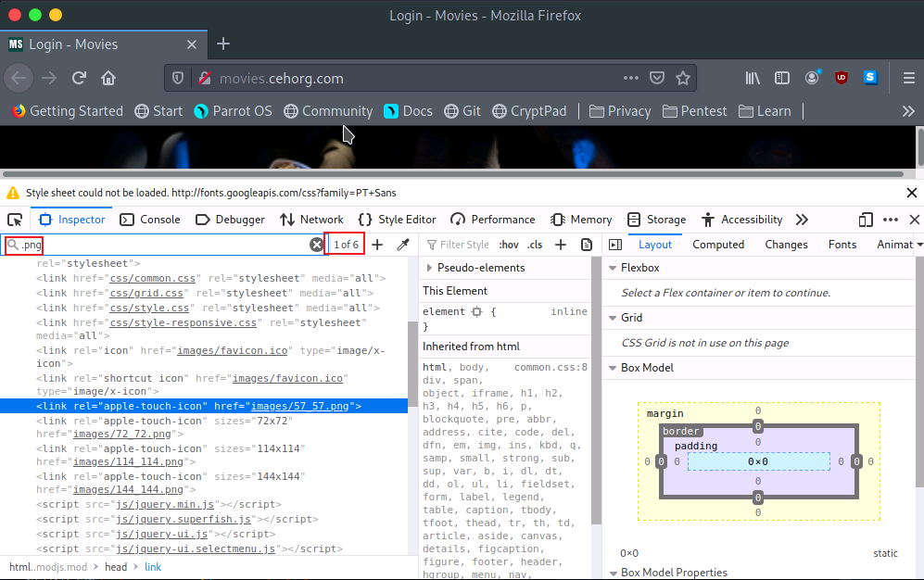Toggle the :hov pseudo-class panel
The image size is (924, 580).
pos(508,245)
